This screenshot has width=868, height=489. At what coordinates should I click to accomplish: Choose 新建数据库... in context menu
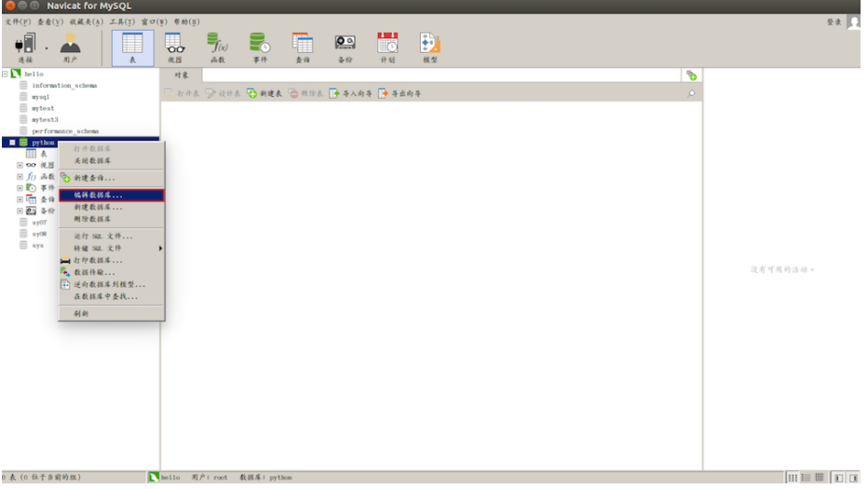coord(111,207)
